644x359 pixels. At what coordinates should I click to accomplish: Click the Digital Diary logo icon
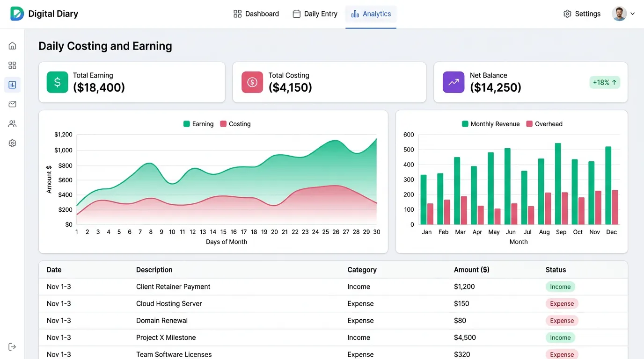[x=17, y=14]
